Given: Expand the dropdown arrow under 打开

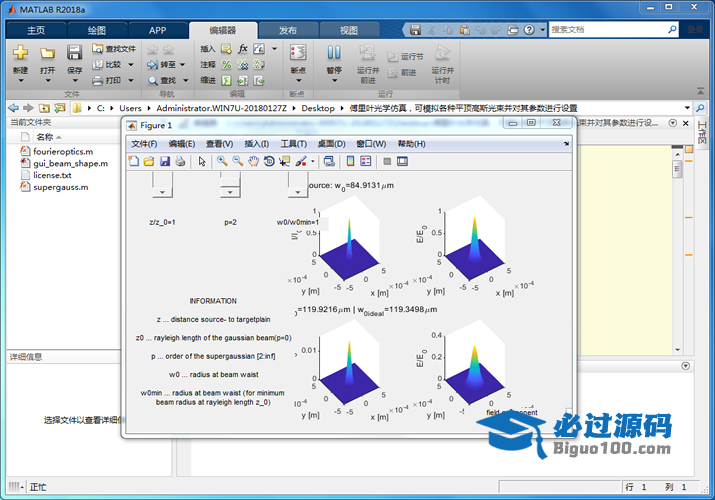Looking at the screenshot, I should click(48, 81).
